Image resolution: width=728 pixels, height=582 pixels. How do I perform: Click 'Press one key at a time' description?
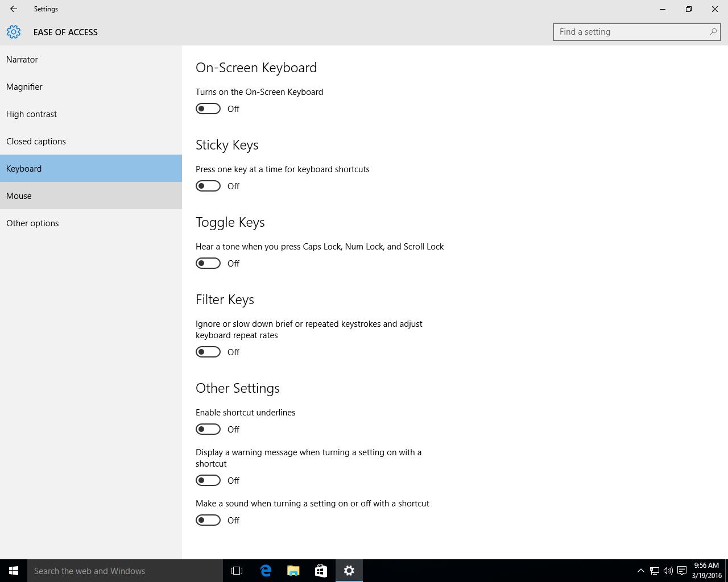[x=283, y=169]
